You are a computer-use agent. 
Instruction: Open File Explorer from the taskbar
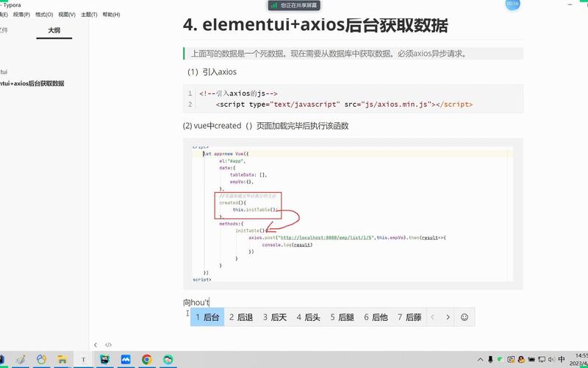click(x=62, y=360)
